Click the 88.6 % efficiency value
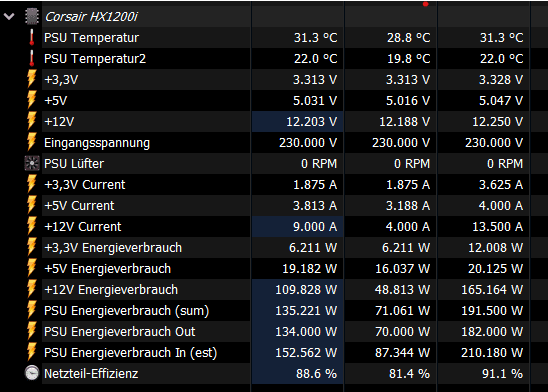 coord(317,373)
